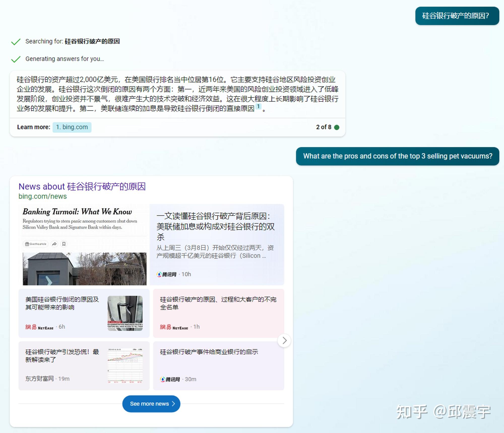Click the pet vacuums question message bubble

[398, 156]
